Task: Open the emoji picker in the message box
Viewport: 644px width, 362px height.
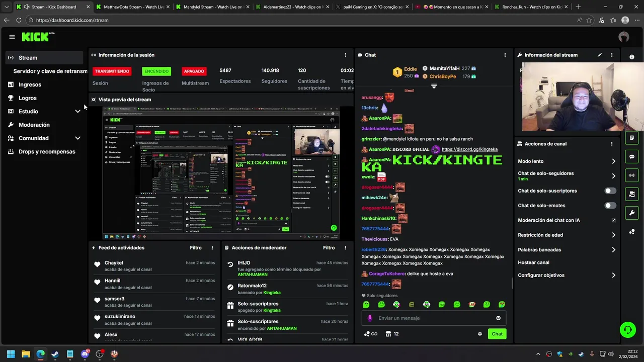Action: tap(499, 318)
